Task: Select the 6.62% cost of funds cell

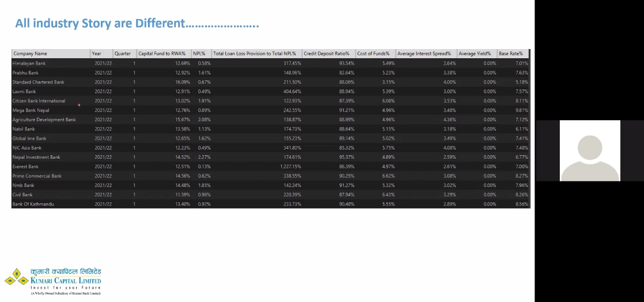Action: [x=389, y=176]
